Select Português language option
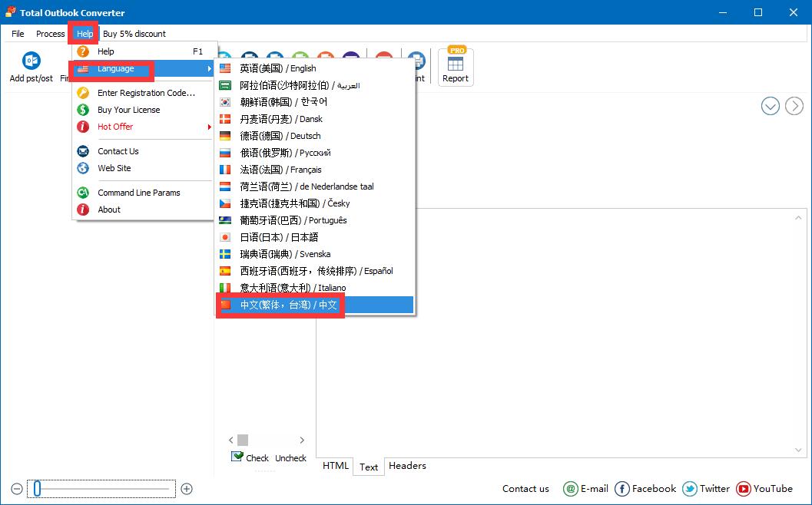The image size is (812, 505). pos(315,220)
